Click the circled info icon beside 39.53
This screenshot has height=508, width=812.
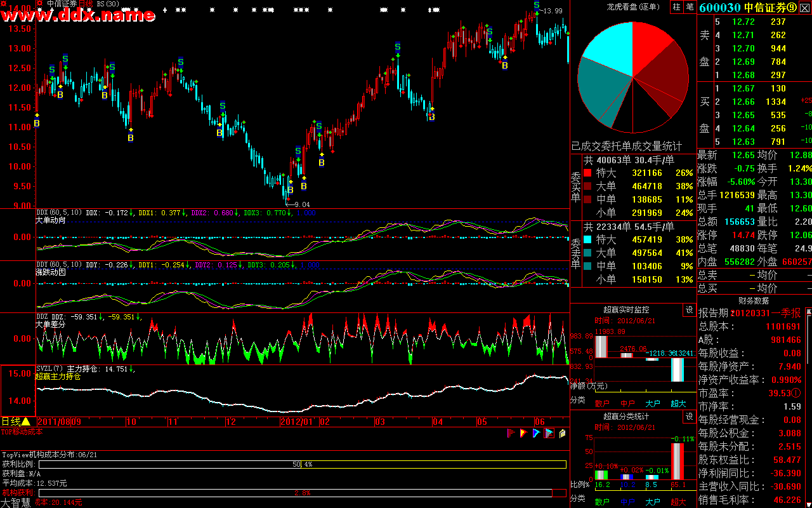pyautogui.click(x=796, y=393)
